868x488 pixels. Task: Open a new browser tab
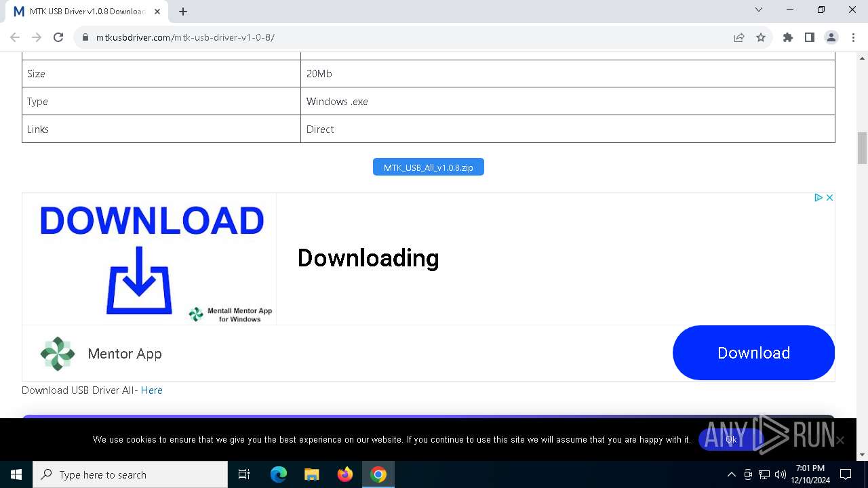point(183,12)
